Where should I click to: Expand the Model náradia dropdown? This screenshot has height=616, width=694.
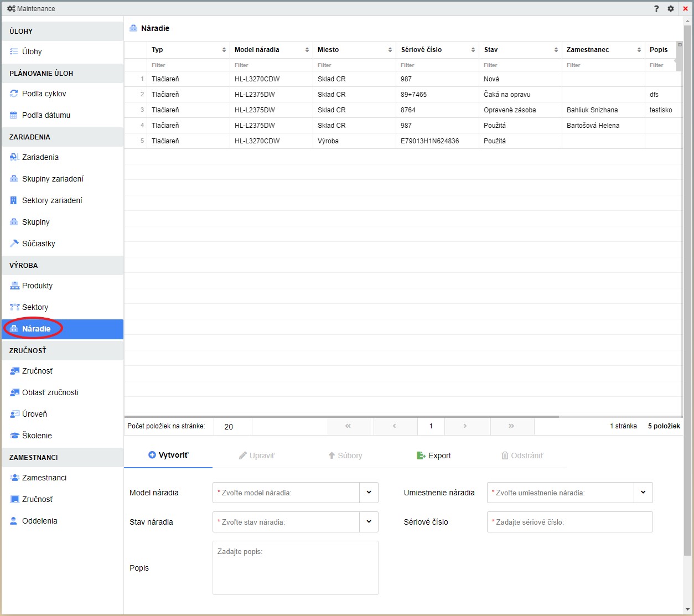(x=369, y=493)
